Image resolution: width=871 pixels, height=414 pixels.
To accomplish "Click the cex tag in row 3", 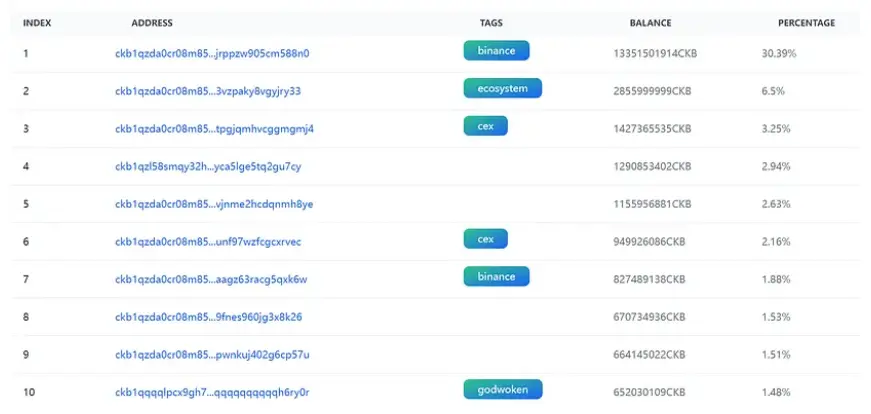I will 486,126.
